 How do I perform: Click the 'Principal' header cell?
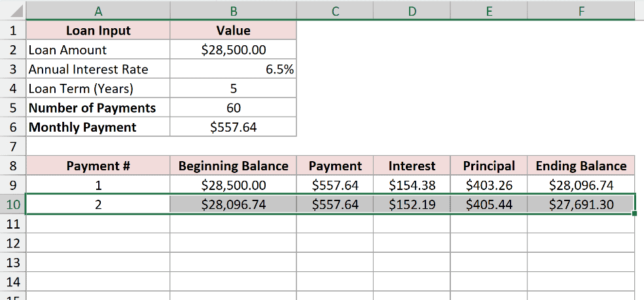coord(489,166)
